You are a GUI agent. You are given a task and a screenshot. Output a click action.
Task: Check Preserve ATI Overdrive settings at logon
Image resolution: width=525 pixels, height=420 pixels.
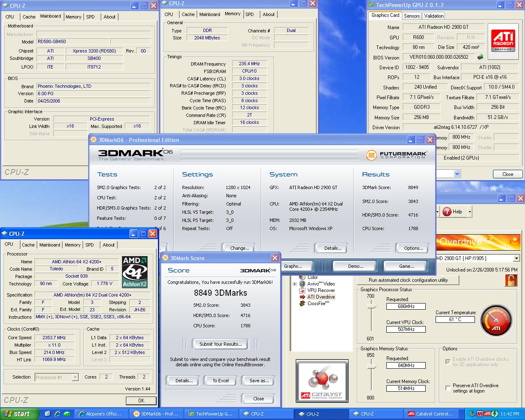point(448,388)
